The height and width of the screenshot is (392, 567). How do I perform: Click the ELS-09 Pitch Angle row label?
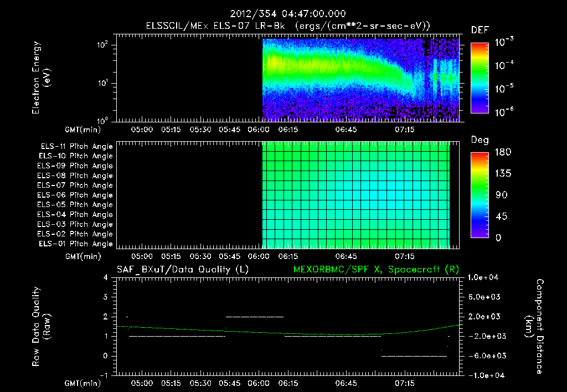(75, 166)
